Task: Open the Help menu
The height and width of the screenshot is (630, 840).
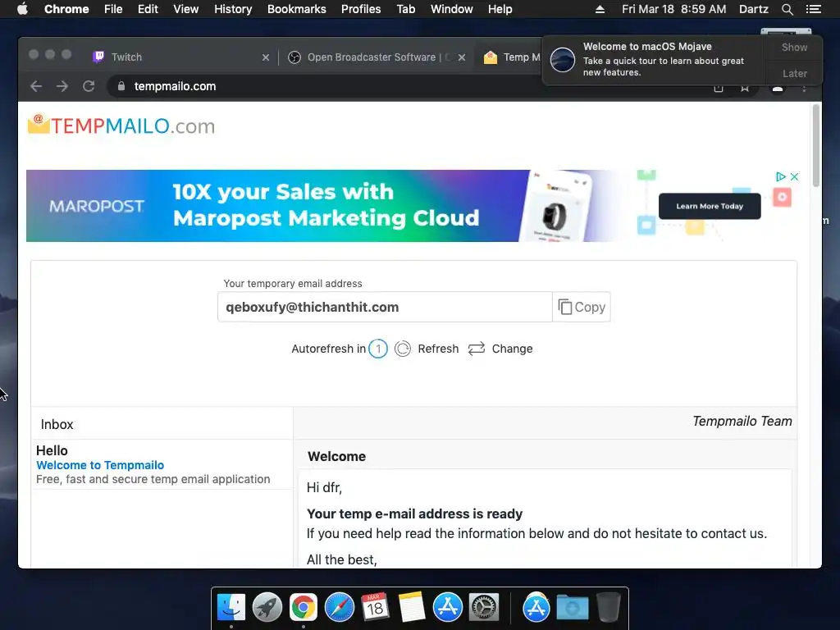Action: pos(500,9)
